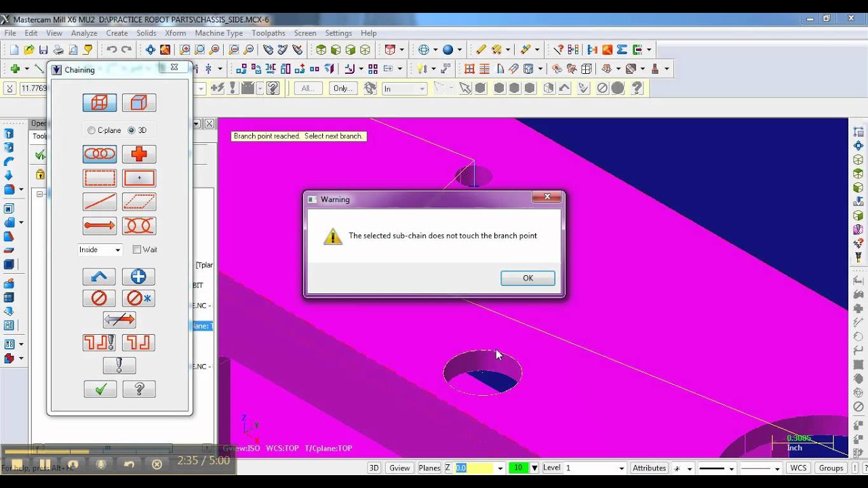This screenshot has width=868, height=488.
Task: Click the WCS status bar button
Action: click(x=798, y=468)
